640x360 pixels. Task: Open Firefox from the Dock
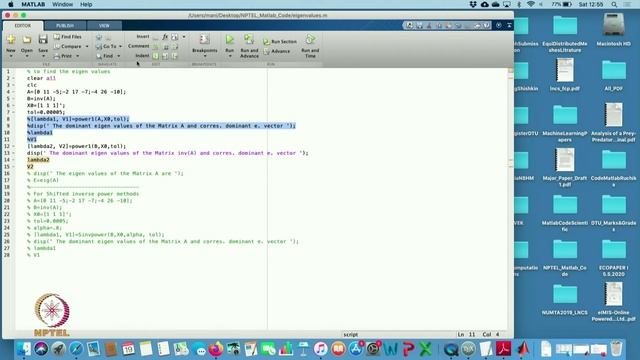click(x=215, y=349)
